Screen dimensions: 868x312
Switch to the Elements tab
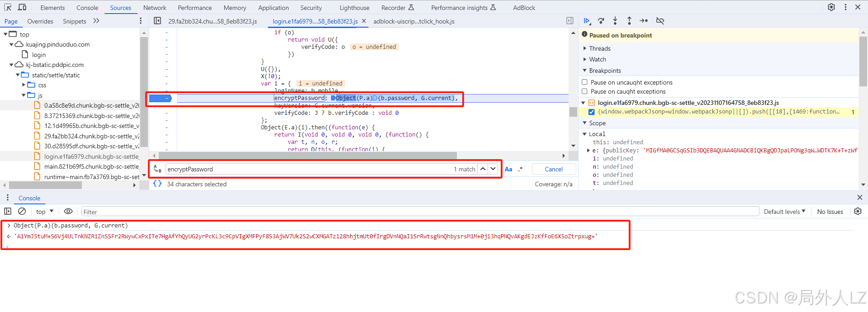(x=52, y=8)
